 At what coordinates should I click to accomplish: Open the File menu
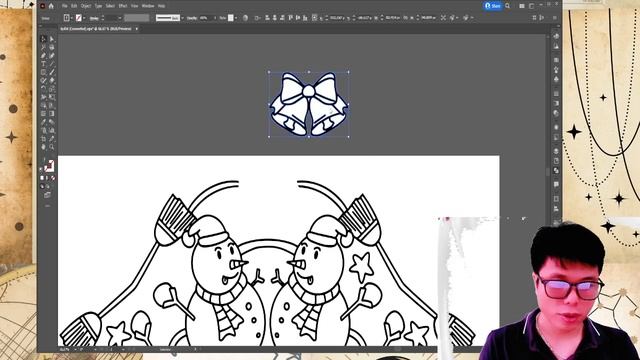tap(64, 6)
